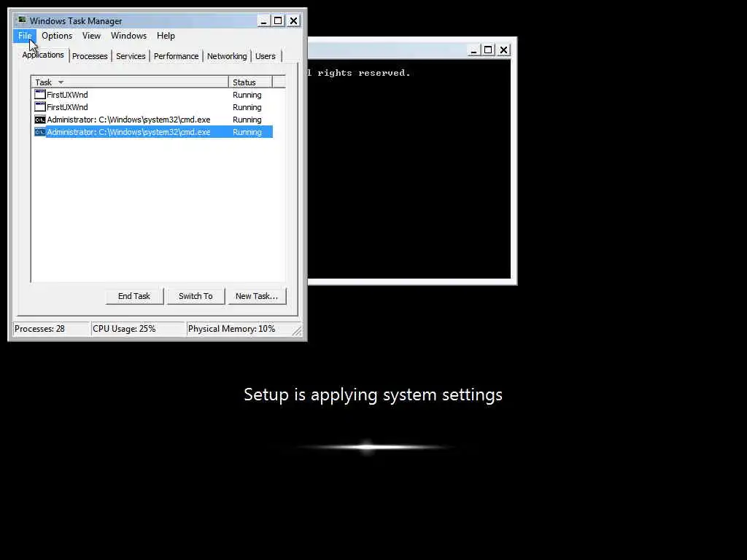Click inside the command prompt console area
This screenshot has height=560, width=747.
tap(409, 169)
